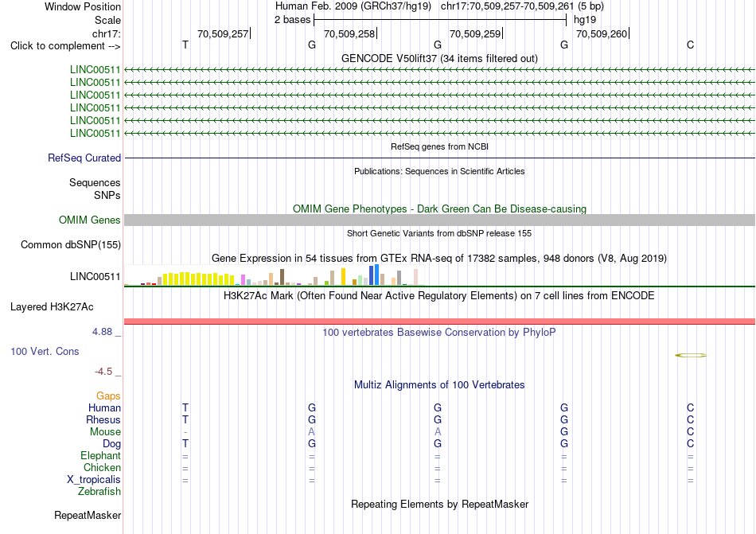This screenshot has width=756, height=534.
Task: Click the 'OMIM Gene Phenotypes' track title
Action: [439, 209]
